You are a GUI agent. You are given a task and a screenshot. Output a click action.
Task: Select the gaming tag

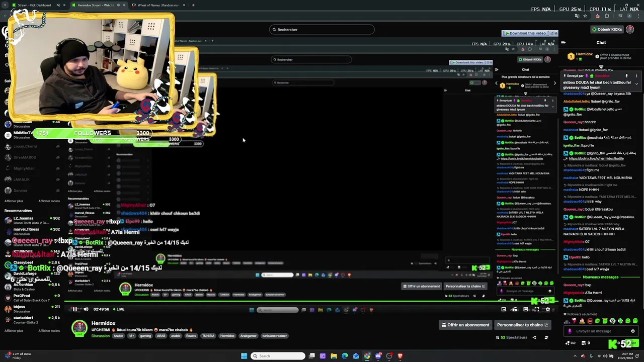(145, 336)
